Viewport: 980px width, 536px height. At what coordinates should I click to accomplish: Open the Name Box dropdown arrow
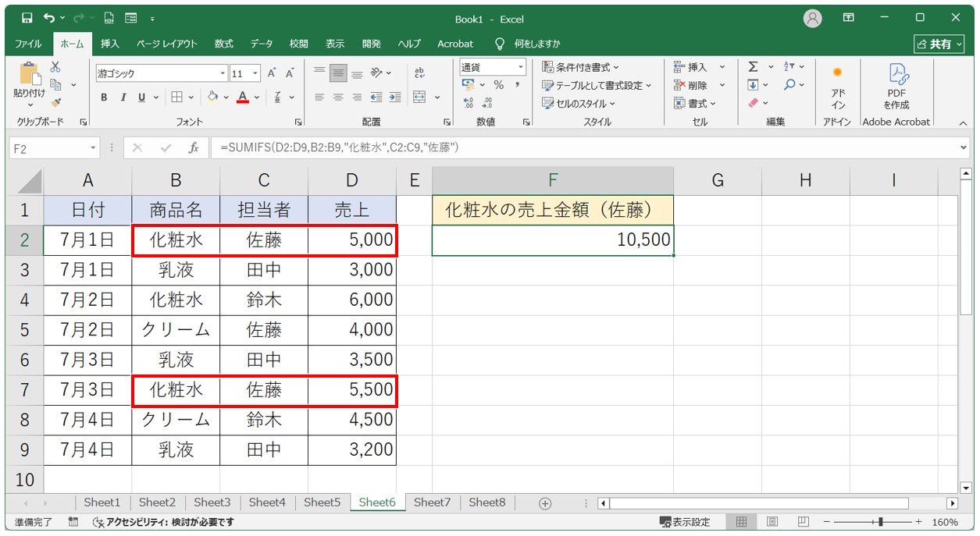point(94,147)
